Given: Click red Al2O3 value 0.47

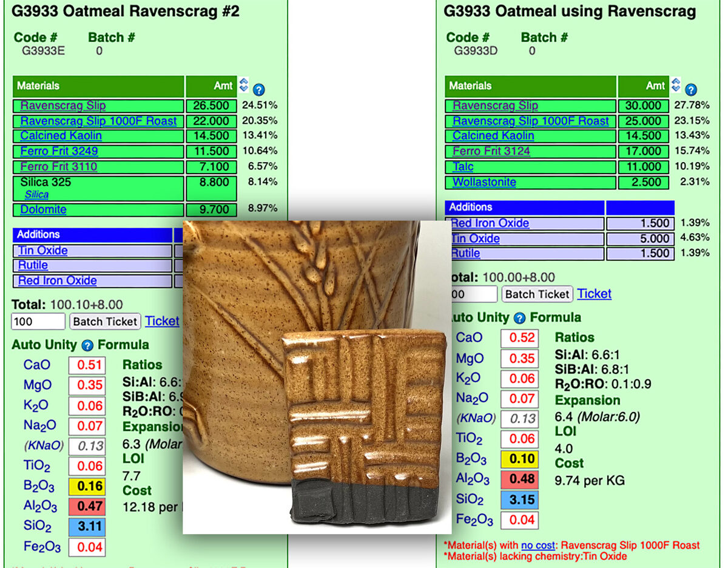Looking at the screenshot, I should [x=87, y=507].
